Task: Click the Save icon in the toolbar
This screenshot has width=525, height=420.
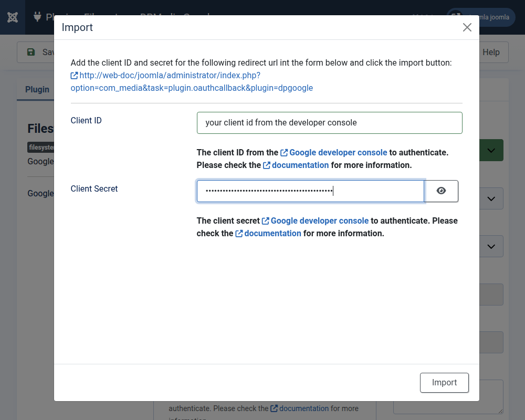Action: (x=31, y=52)
